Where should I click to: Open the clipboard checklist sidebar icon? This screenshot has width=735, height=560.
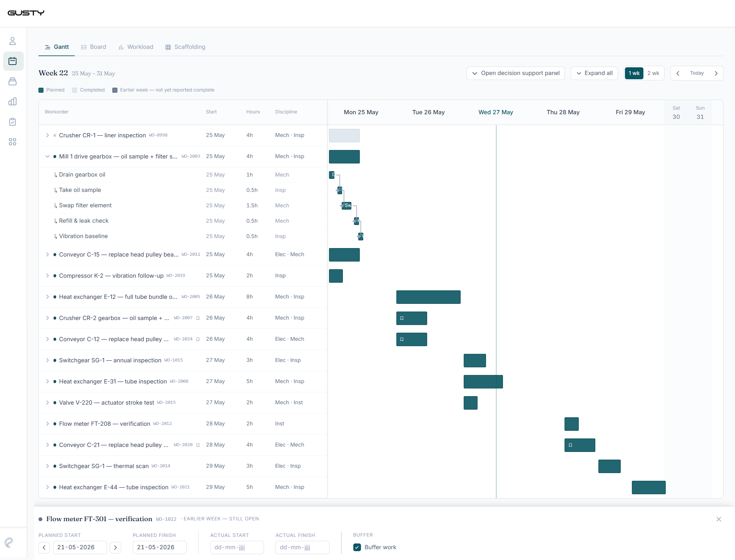[x=13, y=122]
